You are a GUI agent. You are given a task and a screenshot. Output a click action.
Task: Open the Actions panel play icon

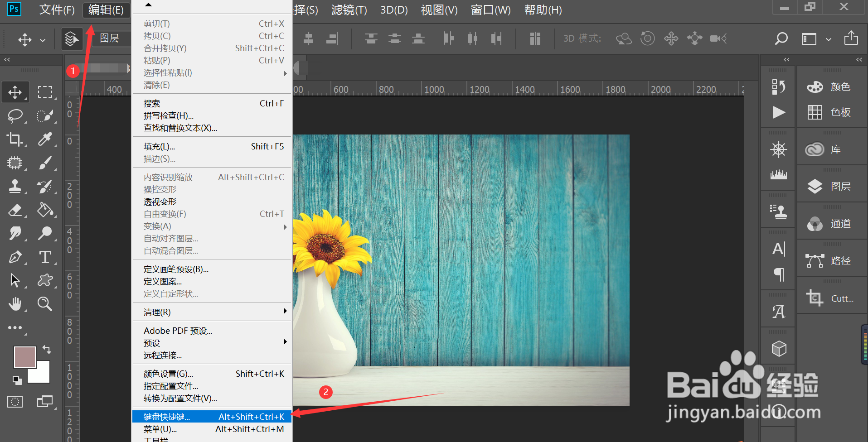(778, 112)
